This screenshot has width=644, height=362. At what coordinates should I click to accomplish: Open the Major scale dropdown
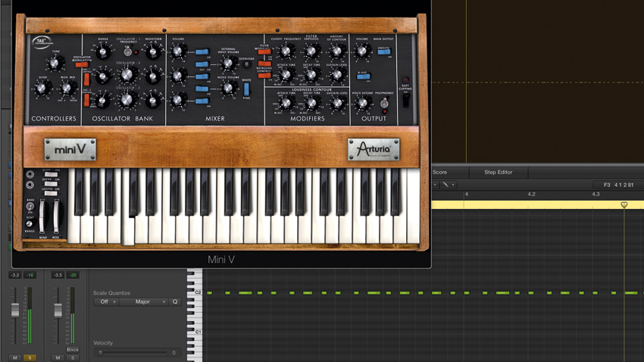(144, 302)
